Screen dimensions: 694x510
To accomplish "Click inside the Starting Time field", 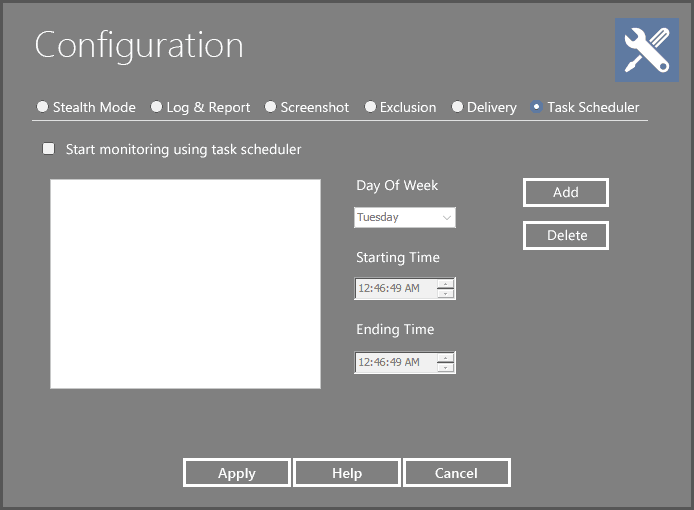I will tap(394, 289).
